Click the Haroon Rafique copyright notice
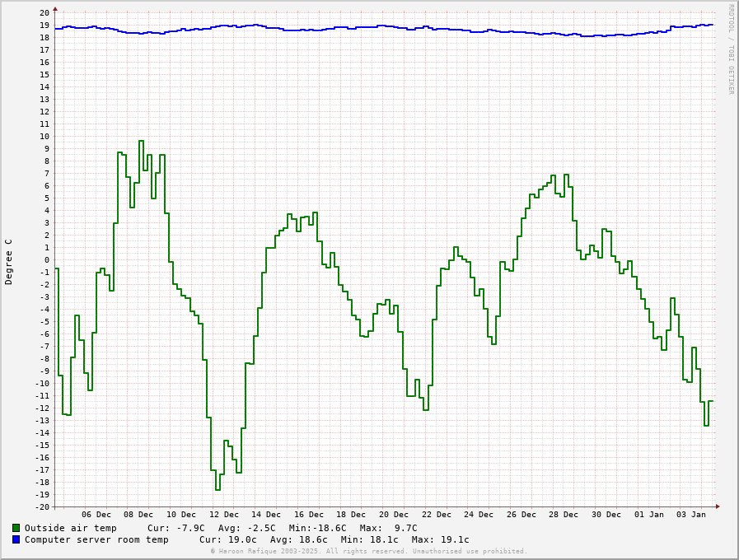The width and height of the screenshot is (739, 560). coord(368,551)
